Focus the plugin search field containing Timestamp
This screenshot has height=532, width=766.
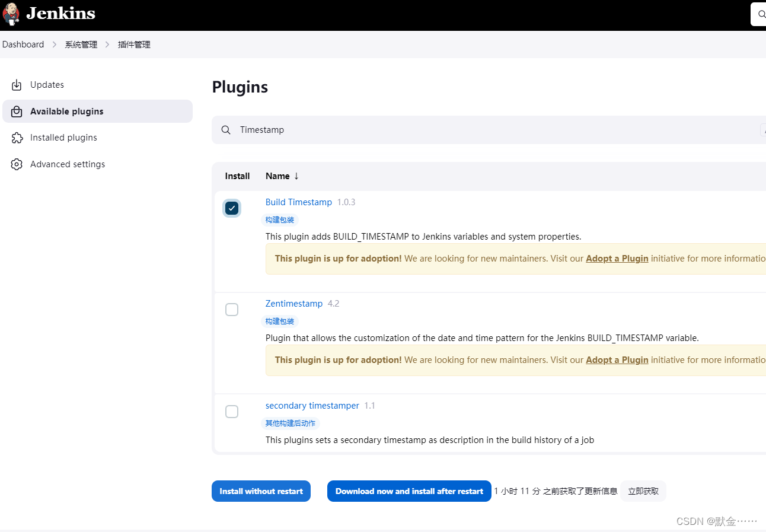[489, 130]
